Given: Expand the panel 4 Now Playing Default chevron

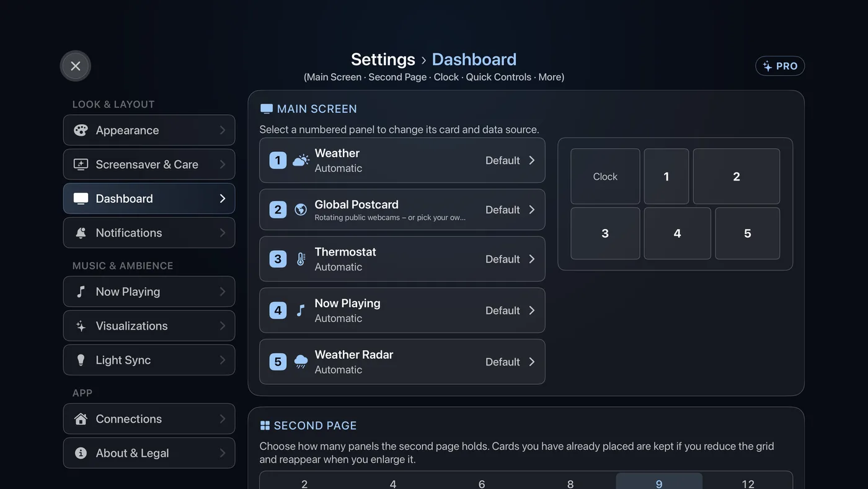Looking at the screenshot, I should [x=531, y=310].
